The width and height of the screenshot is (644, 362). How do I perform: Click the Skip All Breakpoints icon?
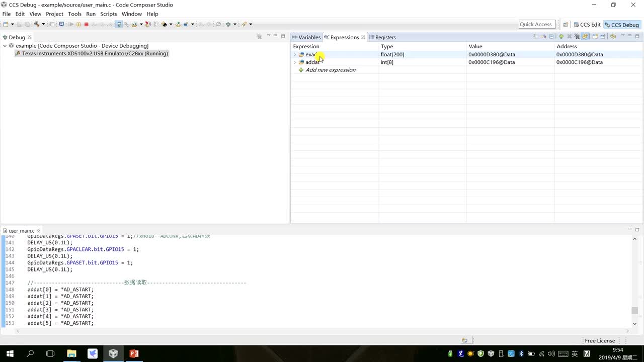tap(218, 24)
